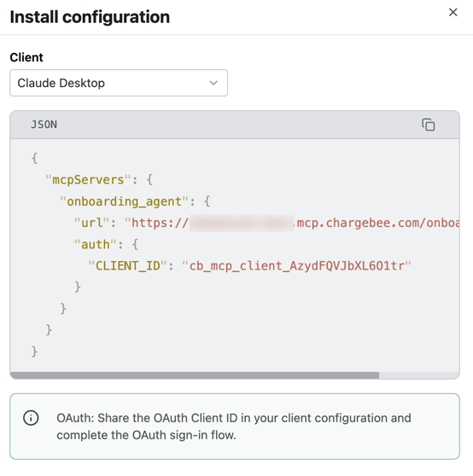The image size is (473, 476).
Task: Click the "auth" key in the JSON
Action: click(x=96, y=244)
